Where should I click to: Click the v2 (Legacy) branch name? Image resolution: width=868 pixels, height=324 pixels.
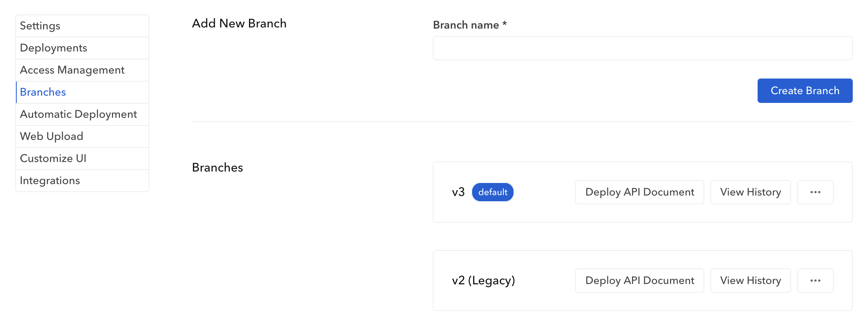(x=483, y=281)
